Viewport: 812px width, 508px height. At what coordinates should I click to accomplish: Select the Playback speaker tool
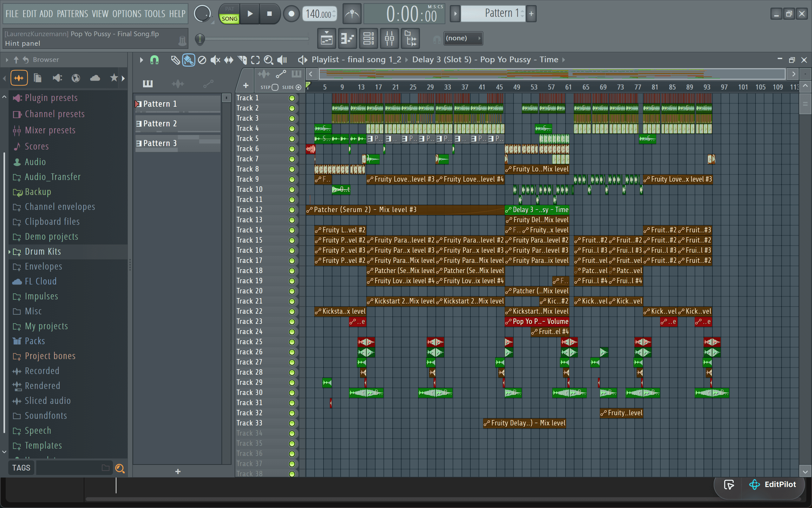(282, 60)
